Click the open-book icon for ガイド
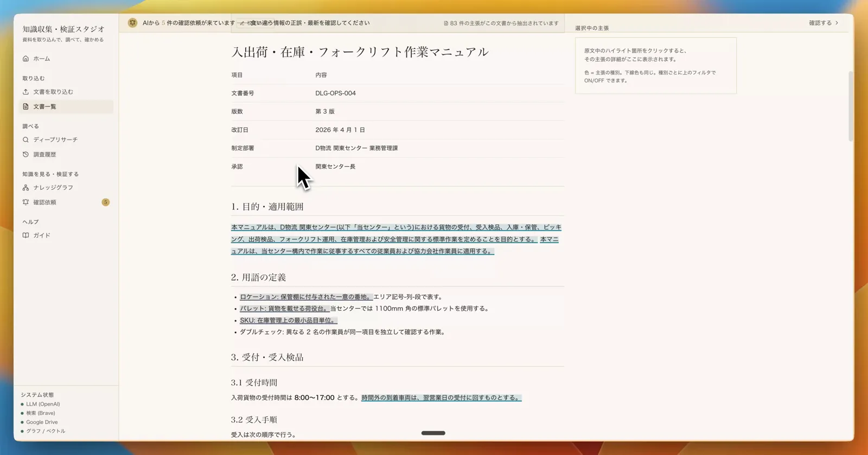868x455 pixels. coord(25,235)
